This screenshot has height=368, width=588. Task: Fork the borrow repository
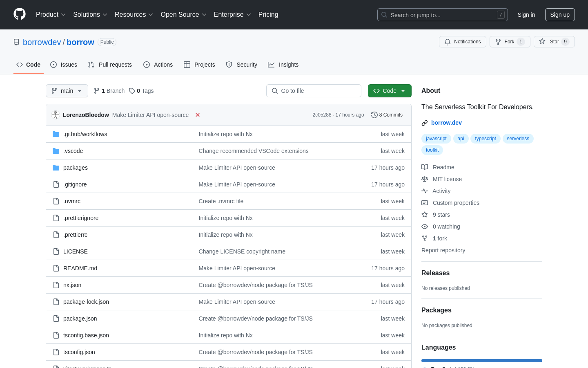coord(510,42)
